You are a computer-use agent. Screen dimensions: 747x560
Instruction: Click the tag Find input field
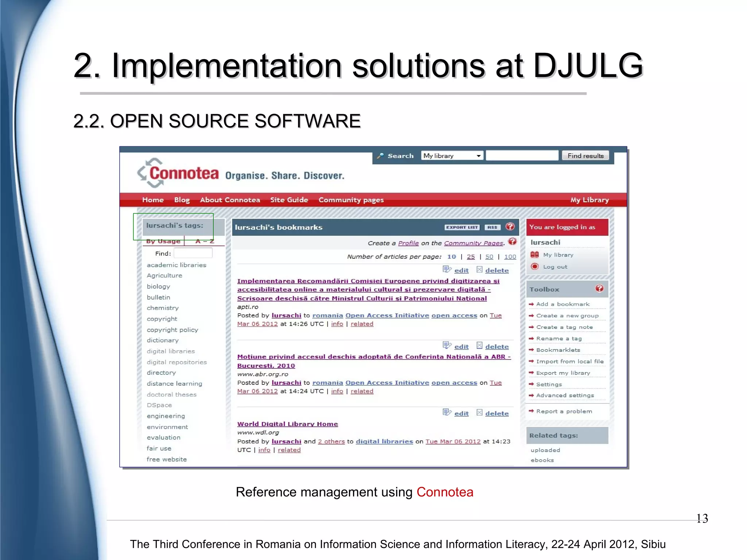point(193,253)
